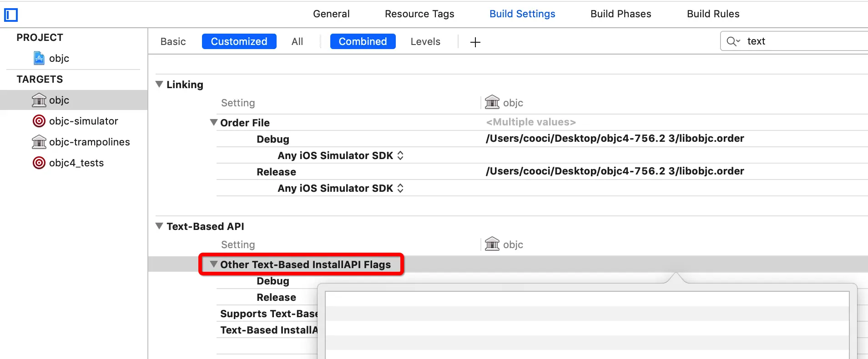Viewport: 868px width, 359px height.
Task: Collapse the Text-Based API section
Action: click(159, 226)
